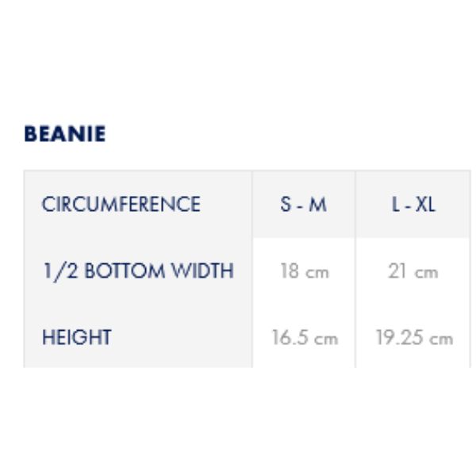476x476 pixels.
Task: Click the 18 cm cell
Action: (x=303, y=271)
